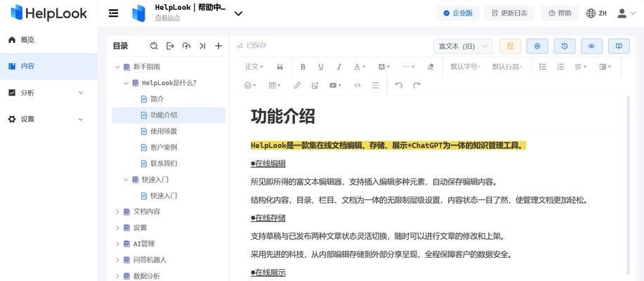Open the indent options dropdown
Screen dimensions: 644x281
tap(605, 67)
